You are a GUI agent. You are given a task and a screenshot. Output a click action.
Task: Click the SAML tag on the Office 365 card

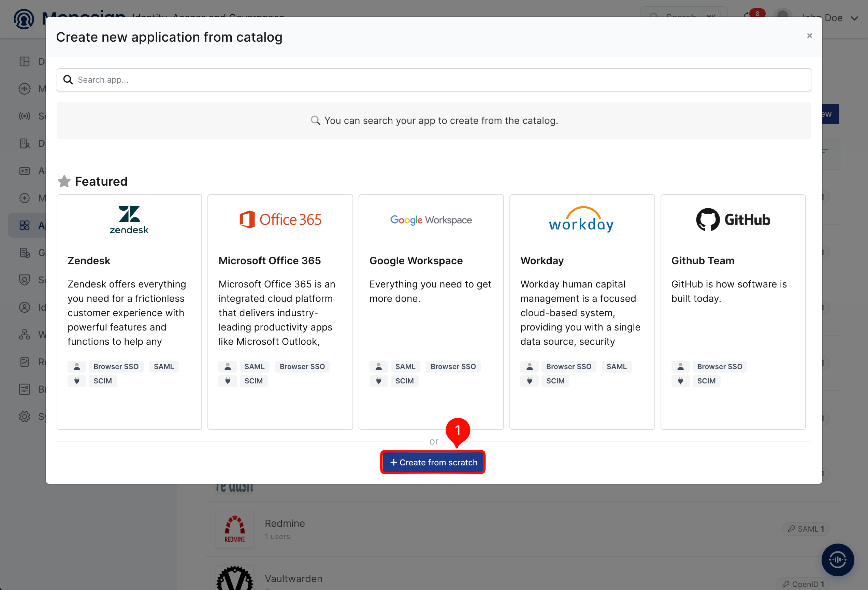(x=254, y=367)
